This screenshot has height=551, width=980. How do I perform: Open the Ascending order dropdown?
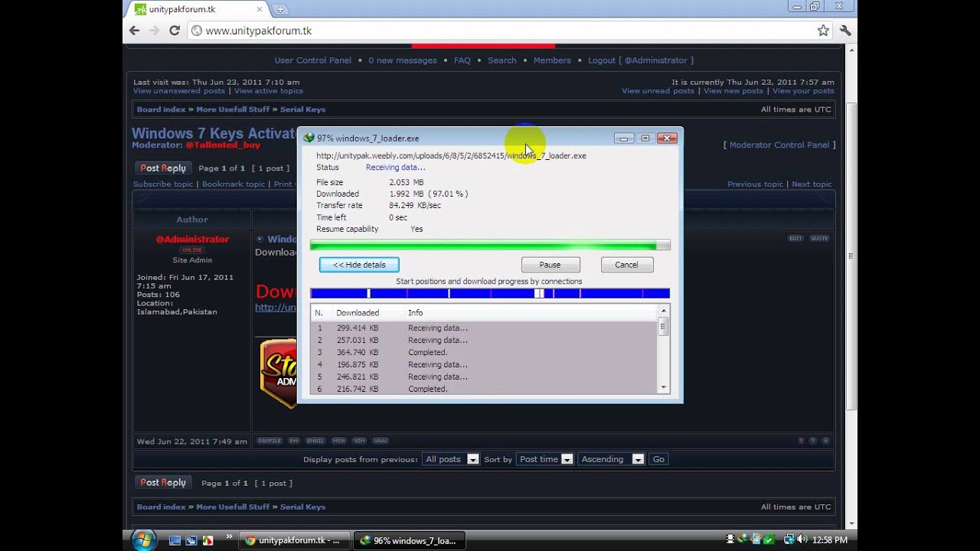coord(611,459)
